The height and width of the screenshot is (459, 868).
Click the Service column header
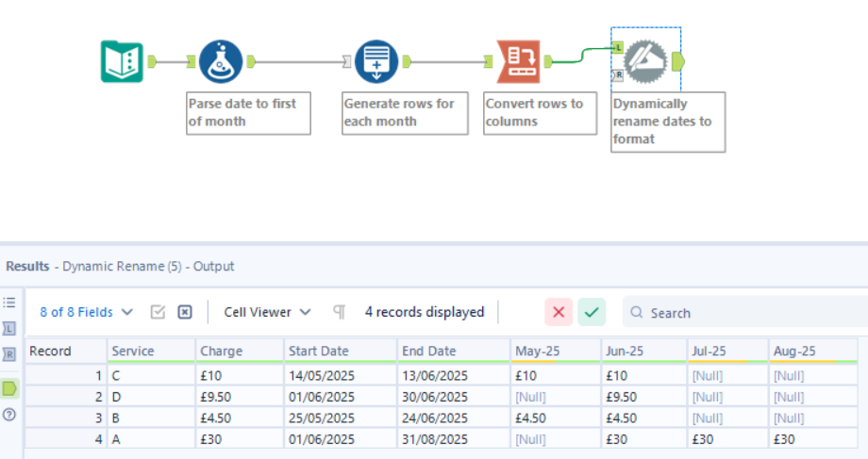[x=151, y=352]
